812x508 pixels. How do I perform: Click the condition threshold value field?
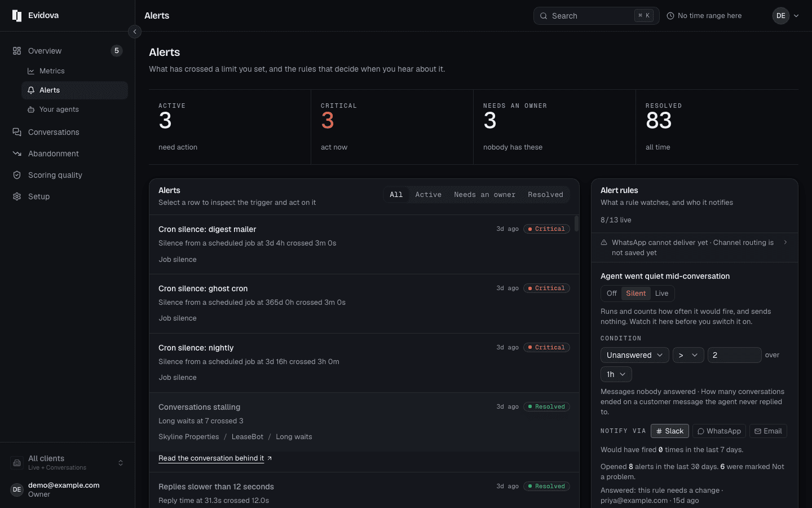[735, 355]
